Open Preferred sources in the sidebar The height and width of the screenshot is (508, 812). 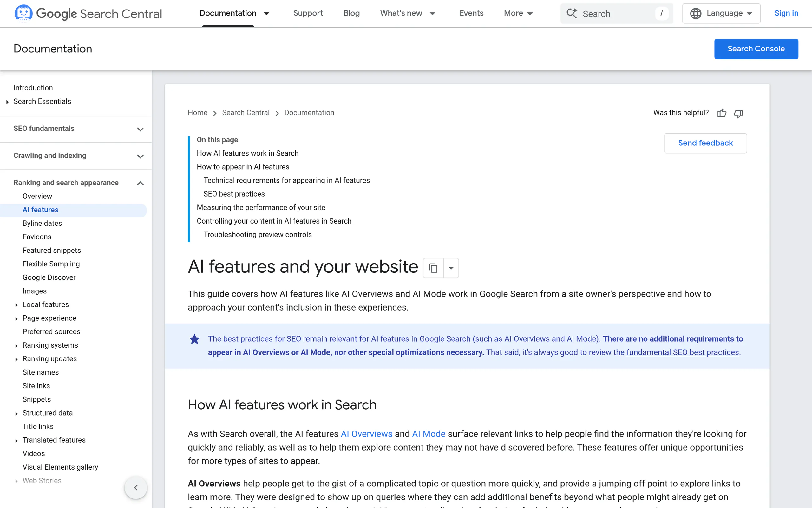click(51, 332)
